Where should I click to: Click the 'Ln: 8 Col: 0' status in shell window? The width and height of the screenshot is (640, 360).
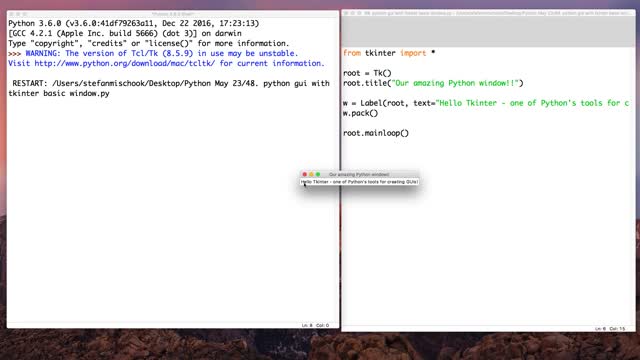(315, 325)
